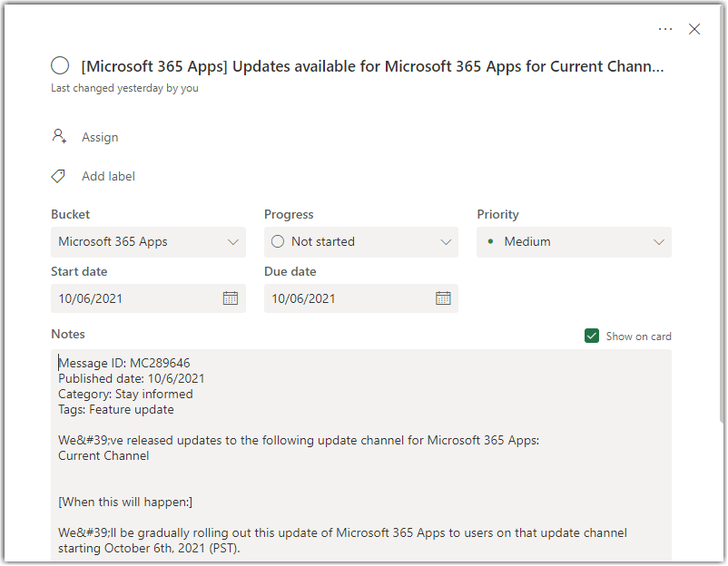Image resolution: width=728 pixels, height=566 pixels.
Task: Uncheck the Show on card checkbox
Action: [x=592, y=336]
